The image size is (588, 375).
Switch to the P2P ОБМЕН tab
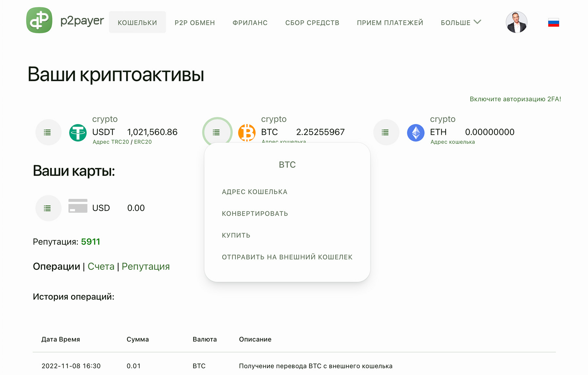tap(195, 22)
